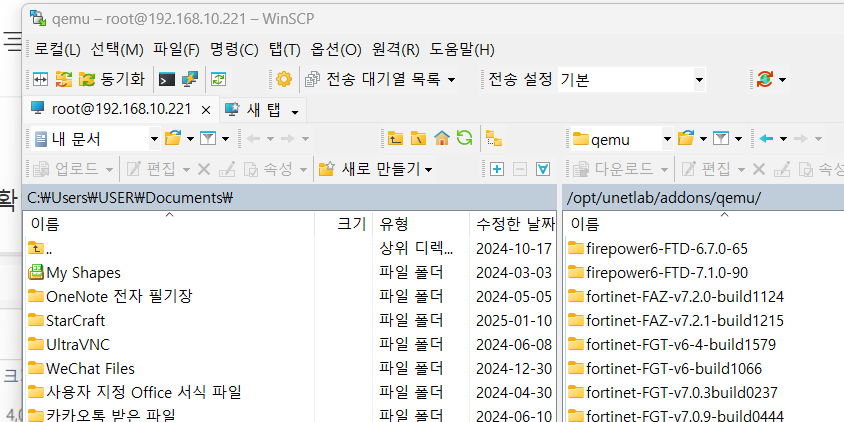Screen dimensions: 844x422
Task: Open local drive 내 문서 combo box
Action: [x=96, y=139]
